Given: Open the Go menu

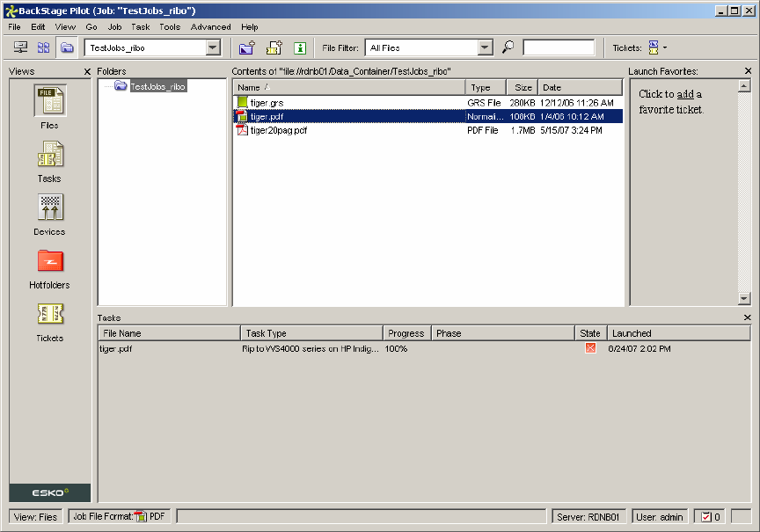Looking at the screenshot, I should 91,27.
